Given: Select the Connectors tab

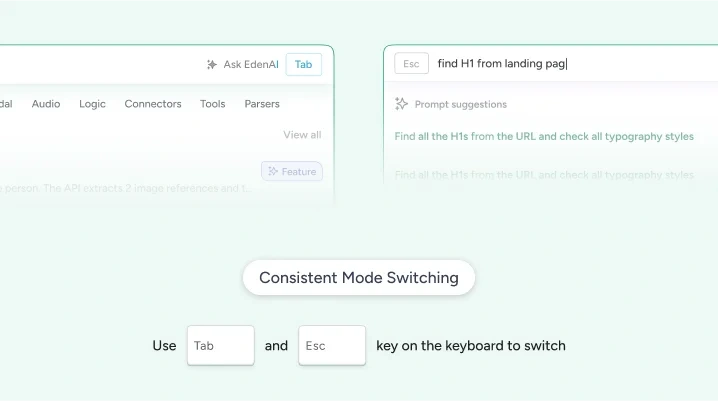Looking at the screenshot, I should tap(153, 104).
